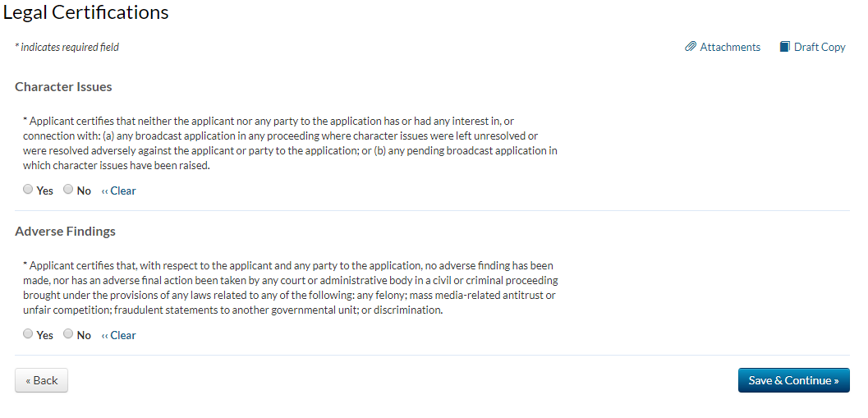The image size is (868, 418).
Task: Clear the Adverse Findings selection
Action: [x=119, y=335]
